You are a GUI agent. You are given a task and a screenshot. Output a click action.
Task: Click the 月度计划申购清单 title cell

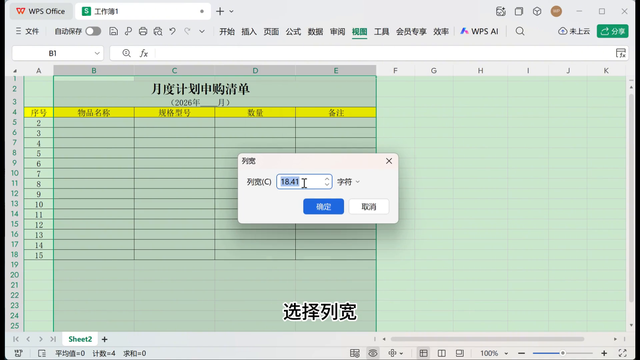tap(200, 89)
